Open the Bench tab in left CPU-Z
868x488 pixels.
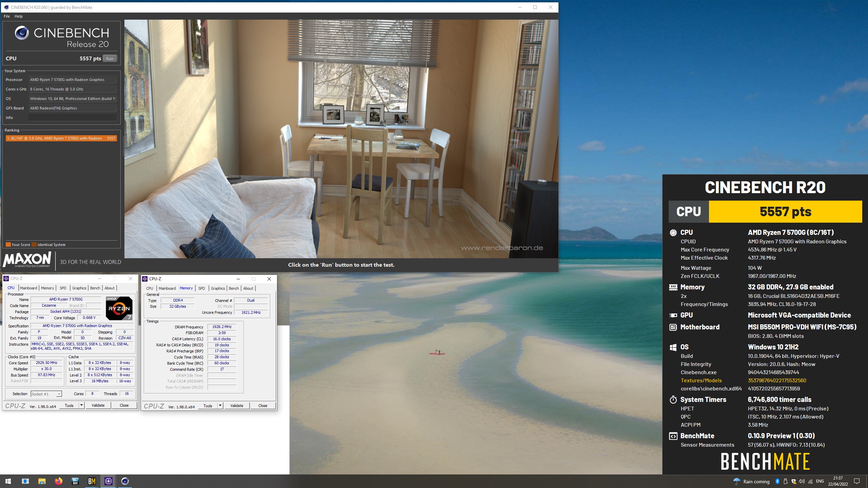tap(95, 288)
